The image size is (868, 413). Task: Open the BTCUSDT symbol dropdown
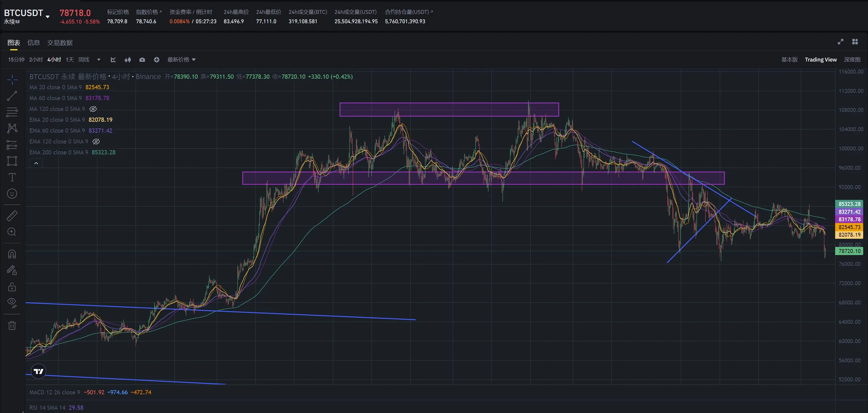(x=48, y=17)
